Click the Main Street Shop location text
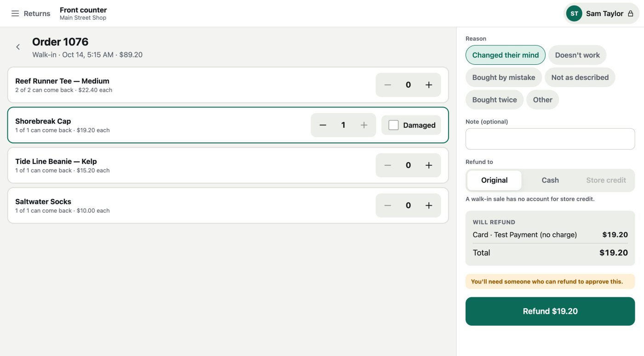 point(83,18)
